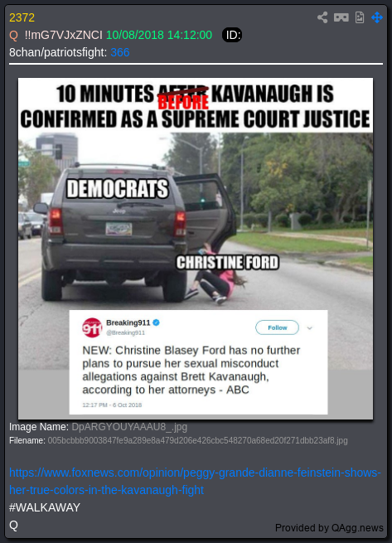Click the Follow button on tweet

(277, 327)
